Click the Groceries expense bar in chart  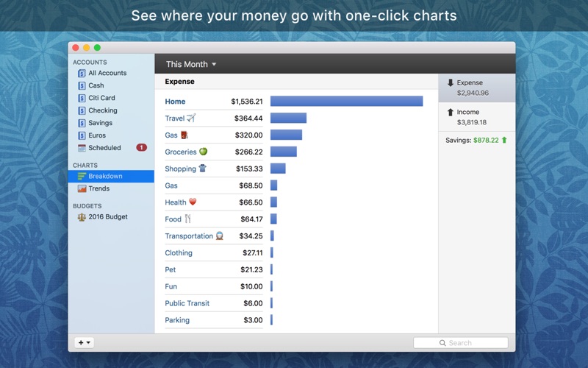coord(284,152)
